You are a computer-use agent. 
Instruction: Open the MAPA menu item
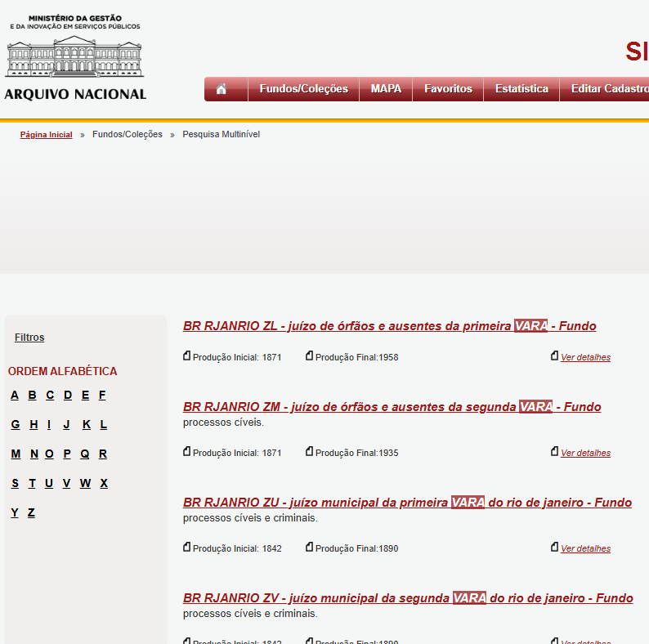[386, 89]
